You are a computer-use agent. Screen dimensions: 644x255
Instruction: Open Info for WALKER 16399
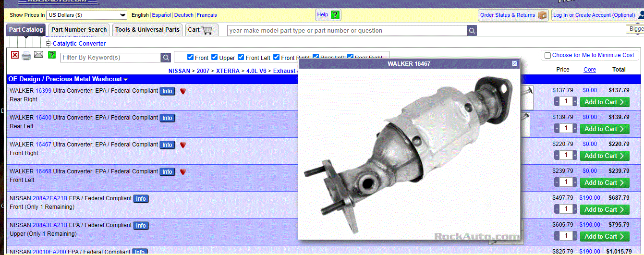tap(167, 91)
